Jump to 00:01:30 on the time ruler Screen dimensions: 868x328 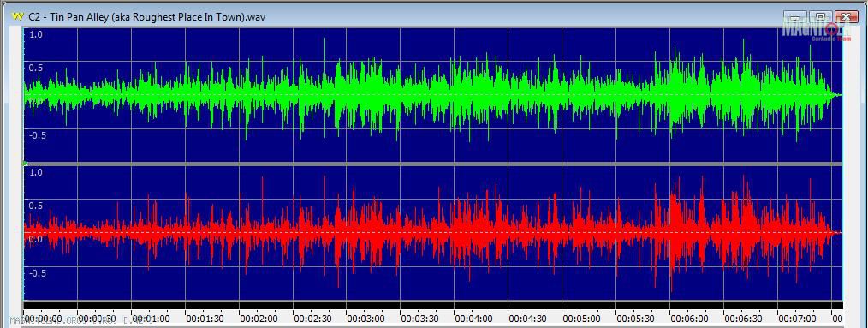[205, 319]
